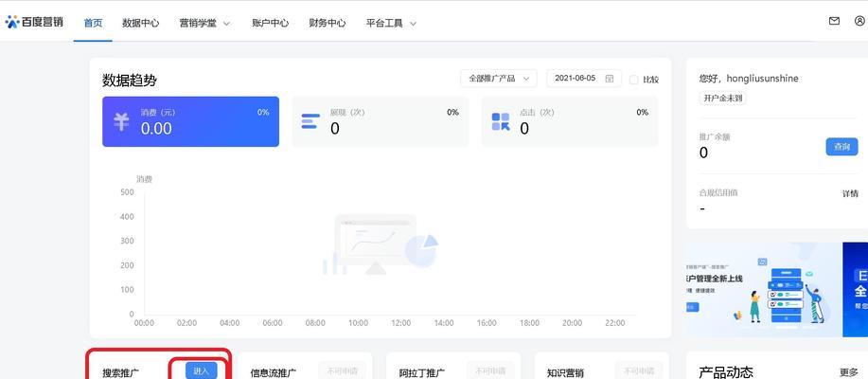Click the 查询 balance button
This screenshot has width=868, height=379.
(x=842, y=147)
